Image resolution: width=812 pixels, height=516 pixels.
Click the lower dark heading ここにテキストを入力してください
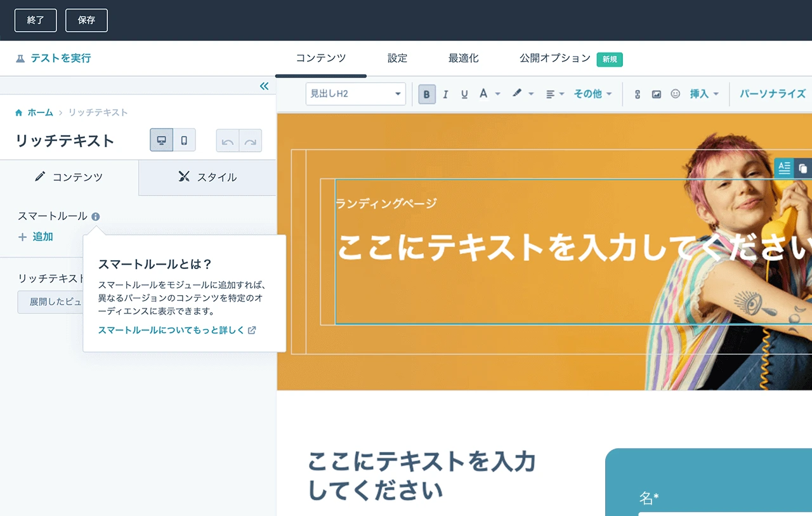[x=422, y=476]
